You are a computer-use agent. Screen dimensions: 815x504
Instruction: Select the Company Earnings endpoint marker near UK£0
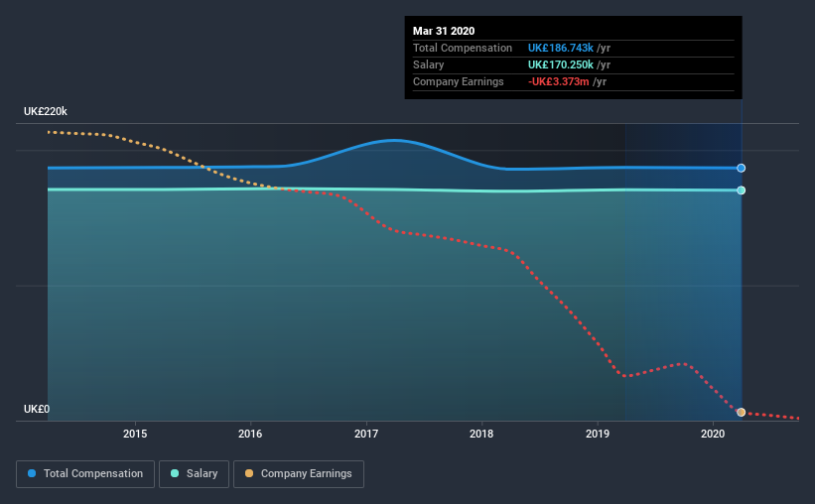(x=742, y=412)
